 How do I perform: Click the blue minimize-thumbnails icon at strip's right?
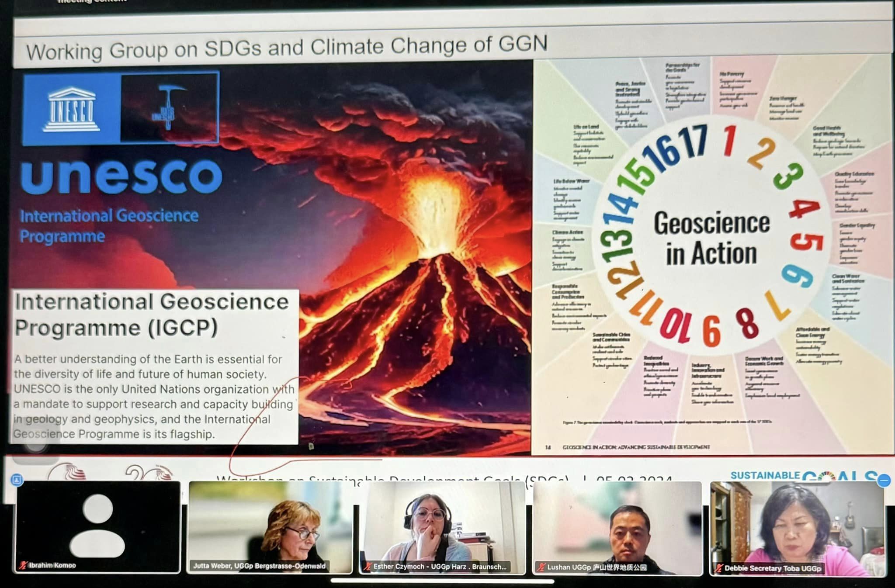point(884,480)
